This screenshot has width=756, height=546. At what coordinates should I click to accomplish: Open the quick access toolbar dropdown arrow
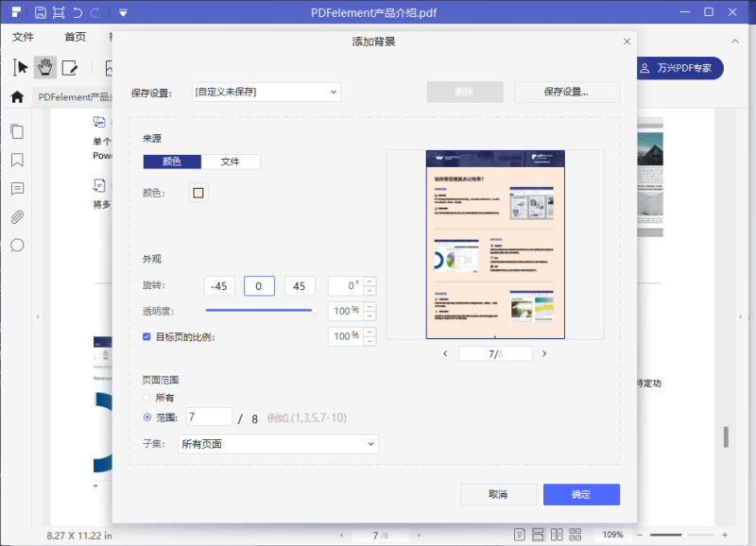(123, 12)
